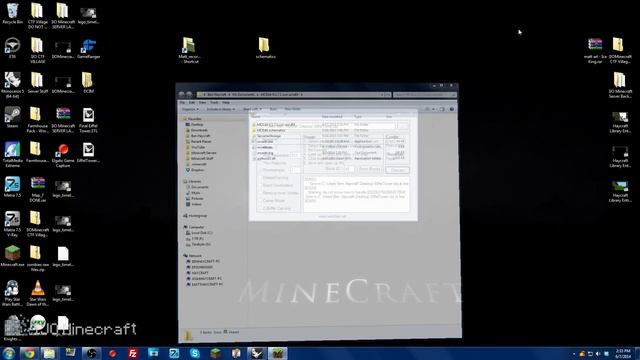The width and height of the screenshot is (640, 360).
Task: Select Dropbox in Explorer sidebar
Action: pos(195,170)
